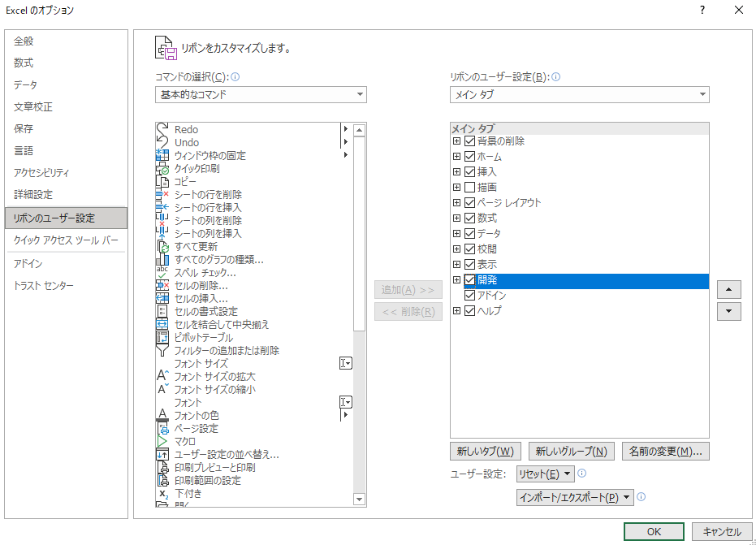
Task: Select the 保存 options category
Action: [x=66, y=128]
